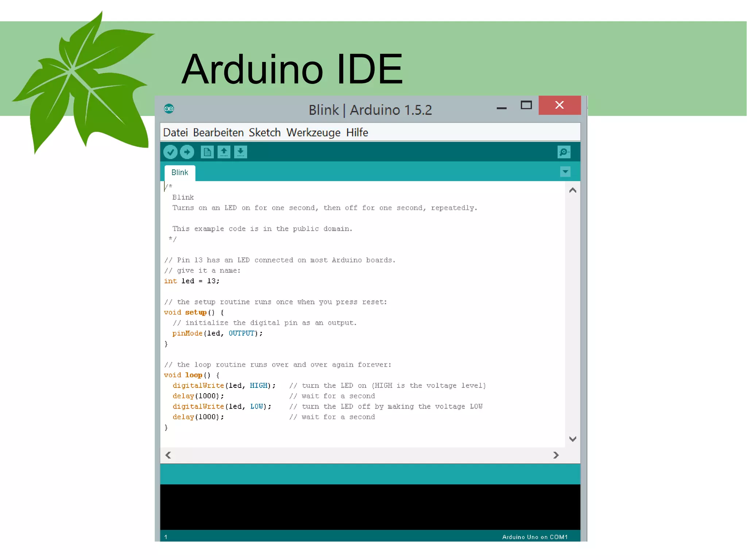747x560 pixels.
Task: Click the vertical scrollbar up arrow
Action: (573, 190)
